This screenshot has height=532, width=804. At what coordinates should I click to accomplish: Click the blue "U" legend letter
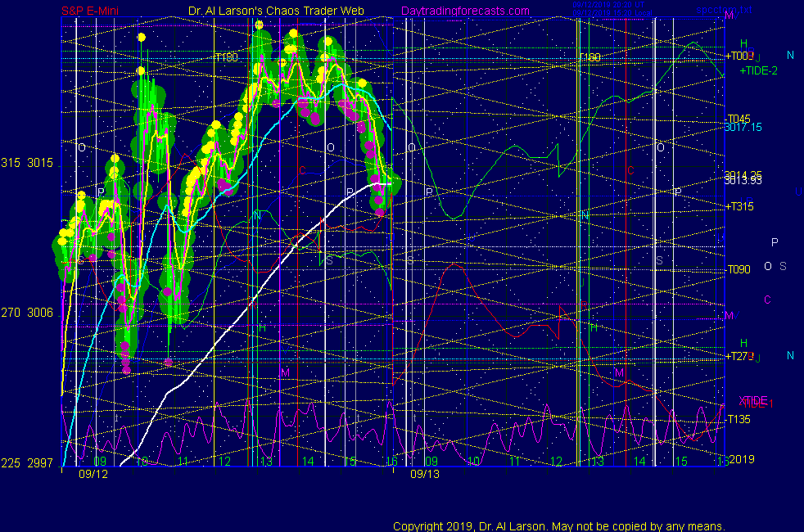point(798,192)
